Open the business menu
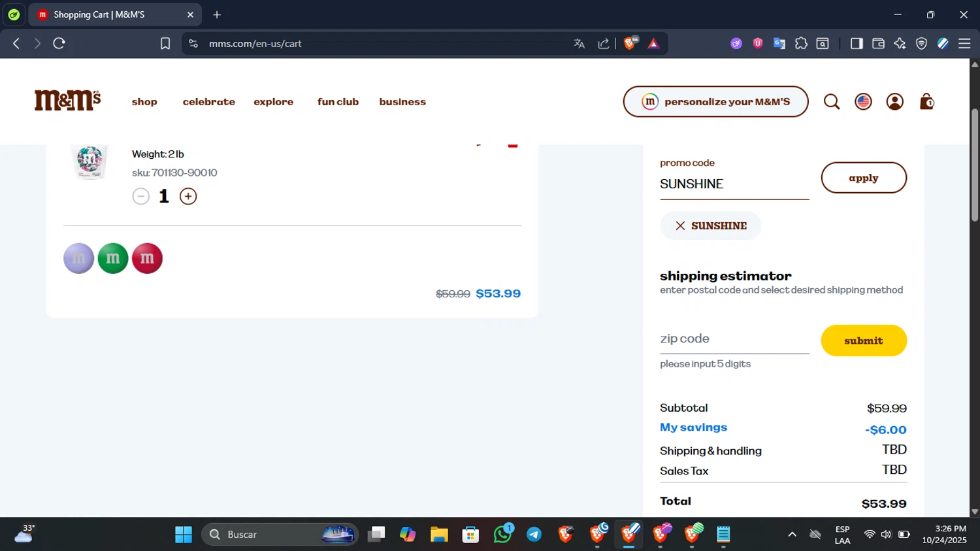The width and height of the screenshot is (980, 551). [402, 102]
